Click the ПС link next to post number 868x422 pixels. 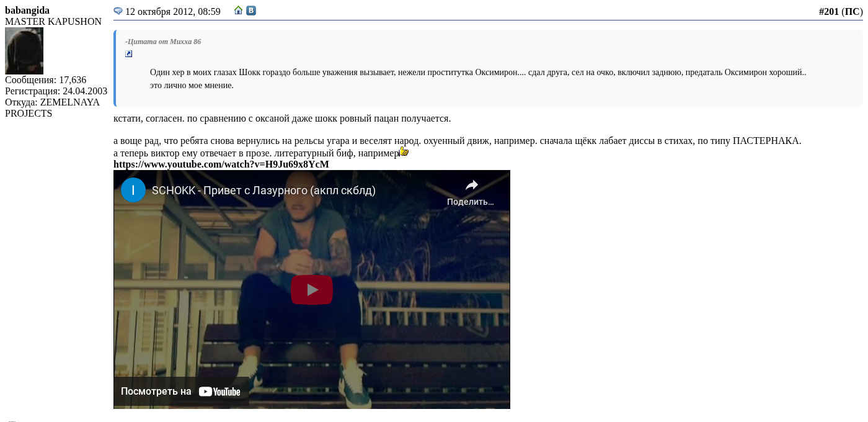pyautogui.click(x=852, y=12)
